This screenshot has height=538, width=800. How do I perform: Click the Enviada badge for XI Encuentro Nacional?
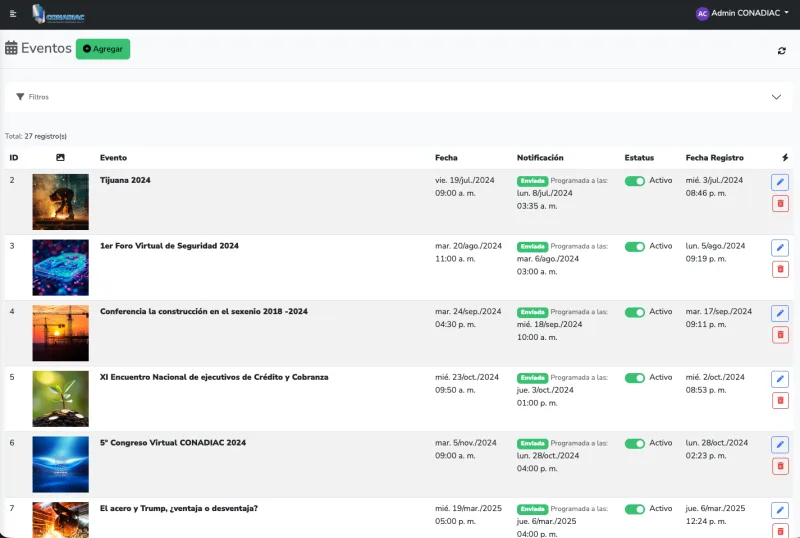point(532,378)
